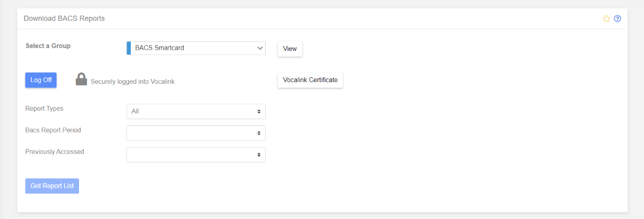Click the Get Report List button
This screenshot has height=219, width=644.
[52, 186]
